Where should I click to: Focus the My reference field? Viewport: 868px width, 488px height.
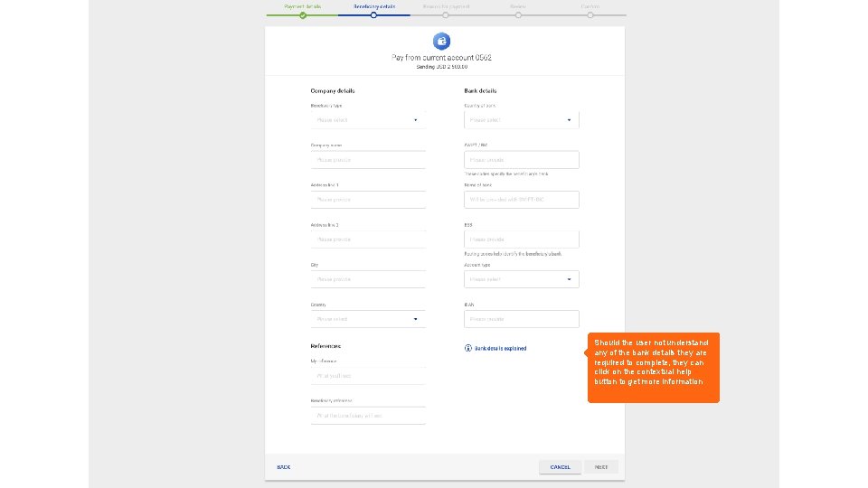368,376
